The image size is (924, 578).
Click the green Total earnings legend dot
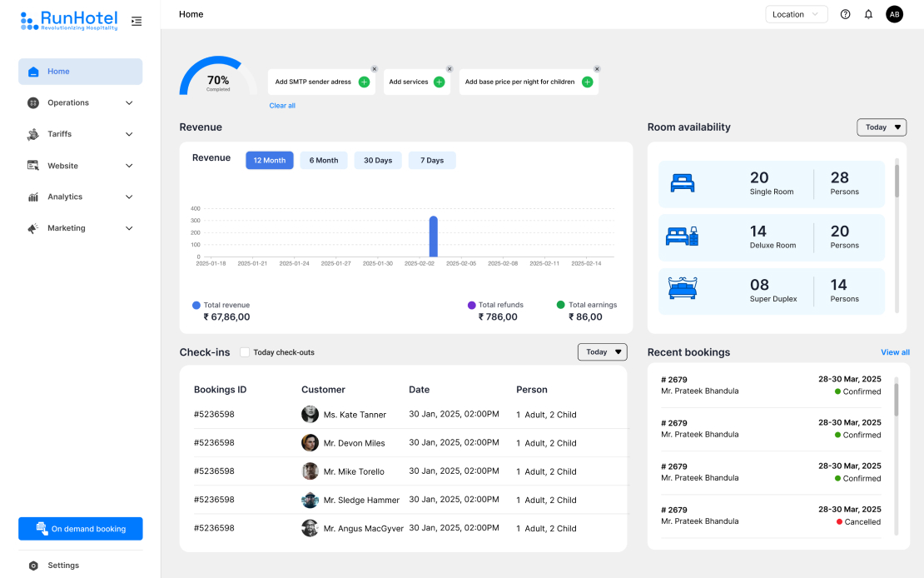tap(560, 305)
